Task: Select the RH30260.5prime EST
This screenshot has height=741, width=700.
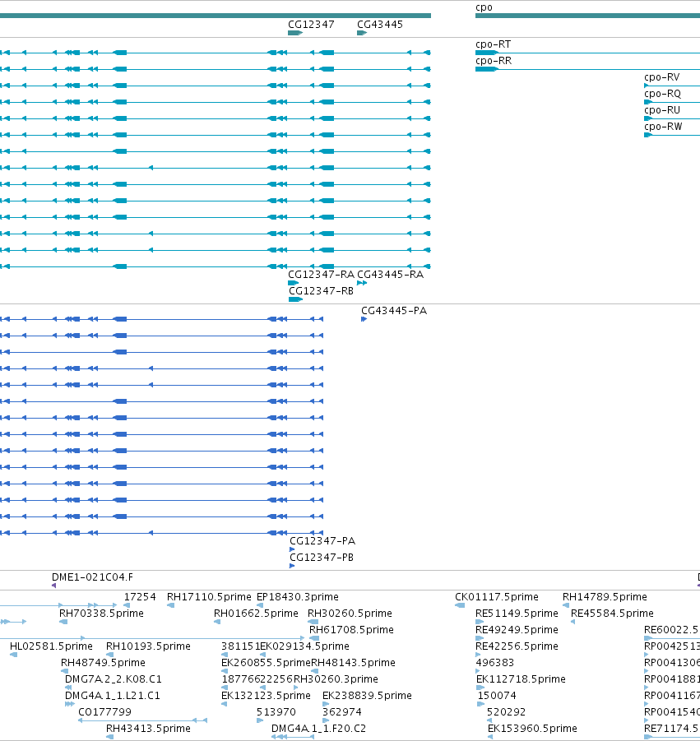Action: pyautogui.click(x=350, y=614)
